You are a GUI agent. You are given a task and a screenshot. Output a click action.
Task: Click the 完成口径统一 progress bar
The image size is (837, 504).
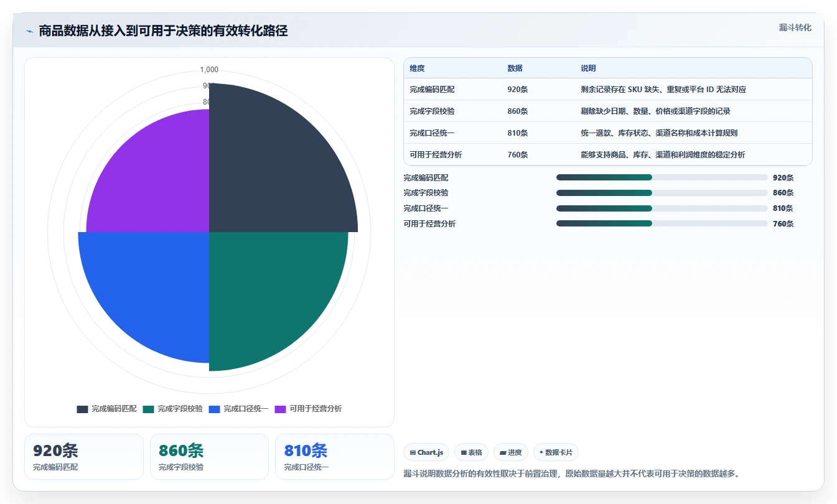(x=662, y=208)
